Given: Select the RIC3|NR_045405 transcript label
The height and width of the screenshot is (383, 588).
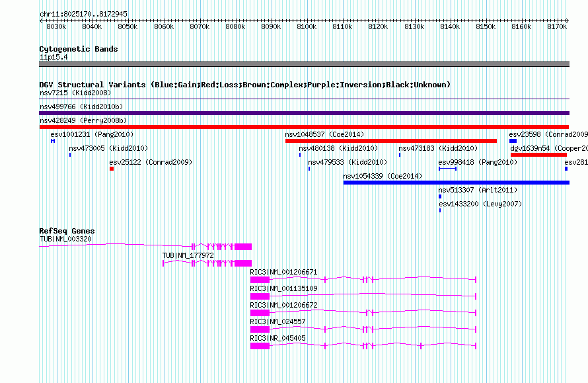Looking at the screenshot, I should (x=278, y=338).
